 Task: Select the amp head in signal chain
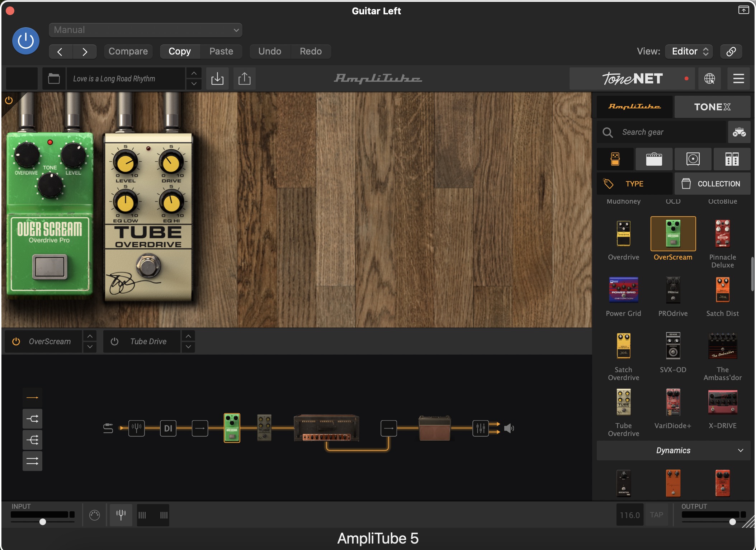[x=326, y=428]
